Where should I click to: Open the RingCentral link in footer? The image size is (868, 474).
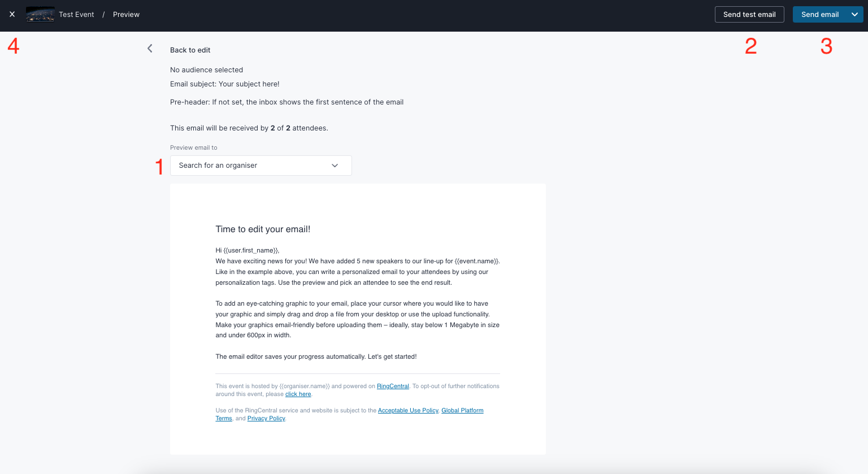tap(393, 386)
